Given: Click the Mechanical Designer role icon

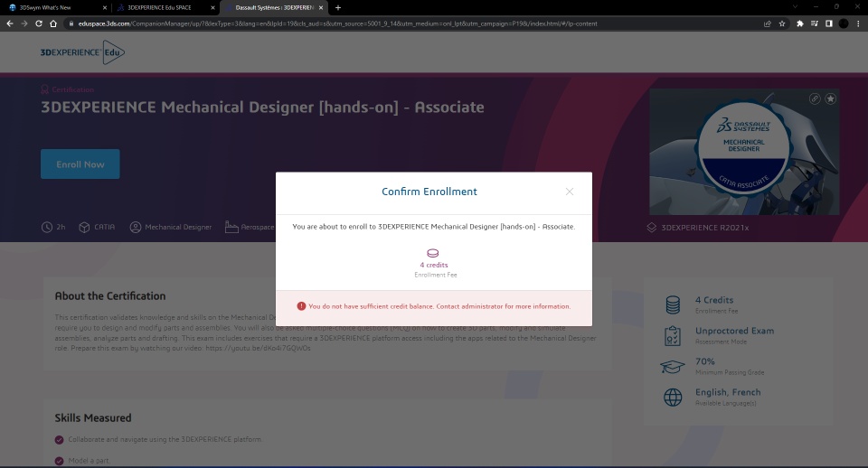Looking at the screenshot, I should 136,227.
